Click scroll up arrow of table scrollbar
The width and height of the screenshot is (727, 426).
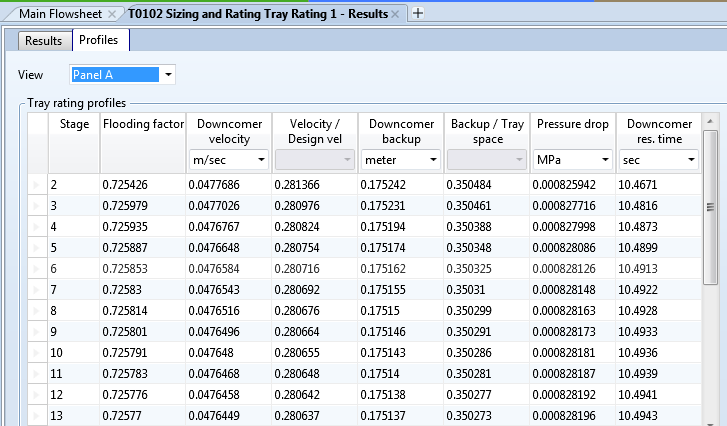click(710, 121)
